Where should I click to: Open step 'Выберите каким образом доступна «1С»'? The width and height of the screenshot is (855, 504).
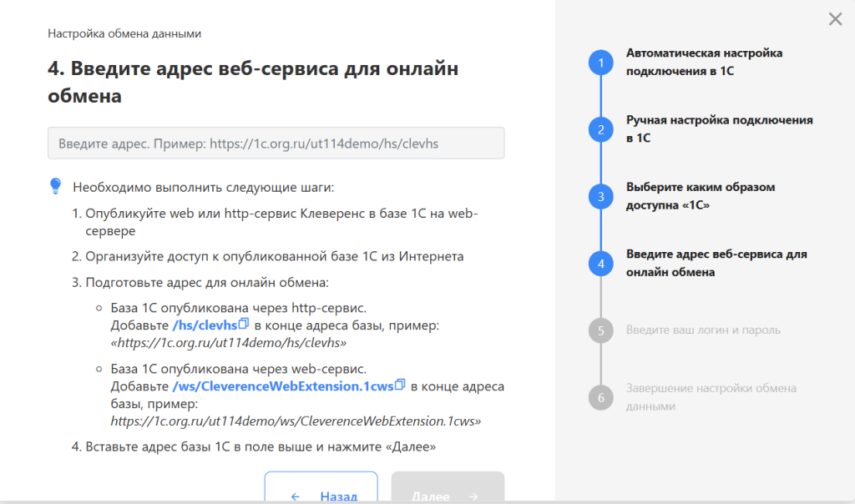[701, 196]
